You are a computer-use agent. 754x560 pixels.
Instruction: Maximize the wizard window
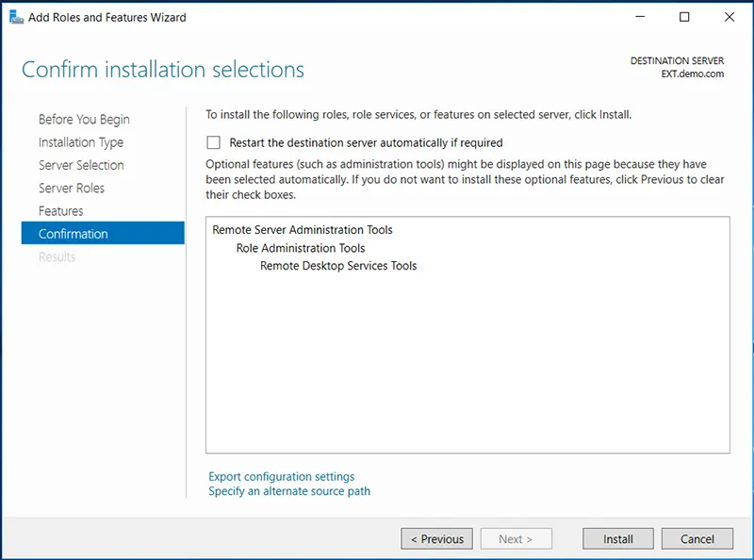click(684, 17)
